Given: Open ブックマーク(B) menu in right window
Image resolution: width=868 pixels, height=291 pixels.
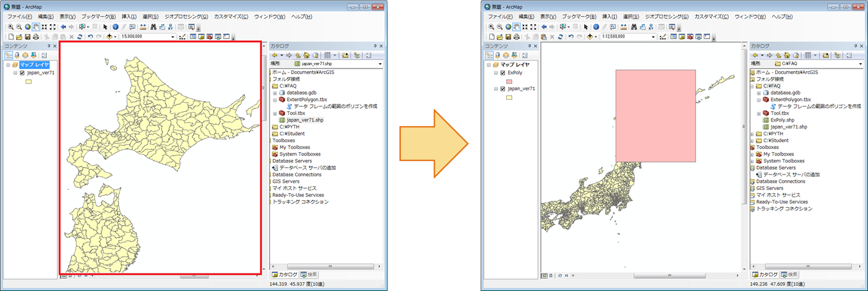Looking at the screenshot, I should pyautogui.click(x=579, y=16).
